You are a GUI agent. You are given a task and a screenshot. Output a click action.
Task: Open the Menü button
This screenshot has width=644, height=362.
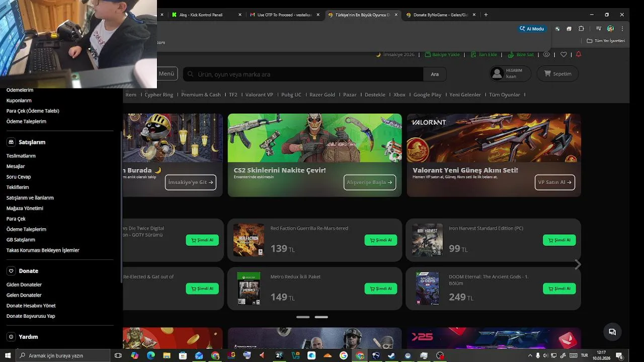coord(167,74)
